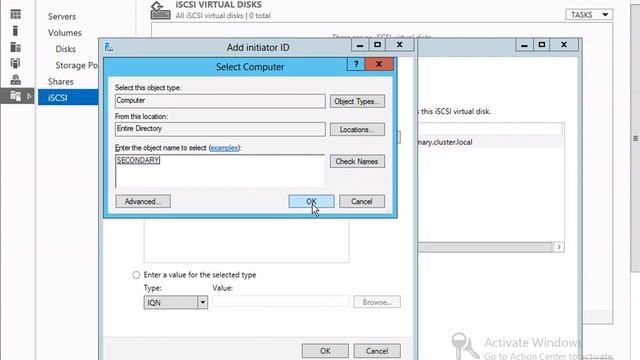Click the iSCSI virtual disks header icon
This screenshot has width=640, height=360.
click(x=160, y=11)
